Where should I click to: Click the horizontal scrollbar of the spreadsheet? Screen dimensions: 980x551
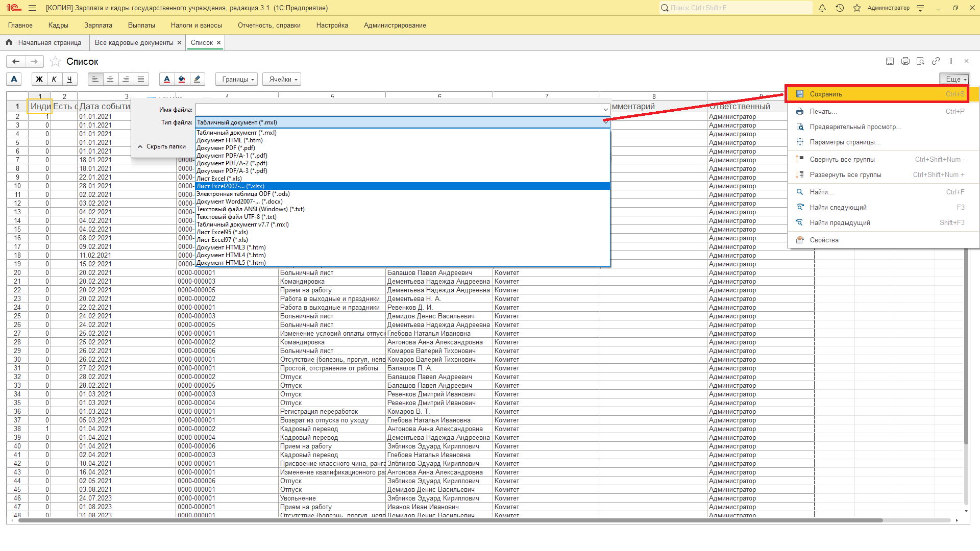(450, 520)
